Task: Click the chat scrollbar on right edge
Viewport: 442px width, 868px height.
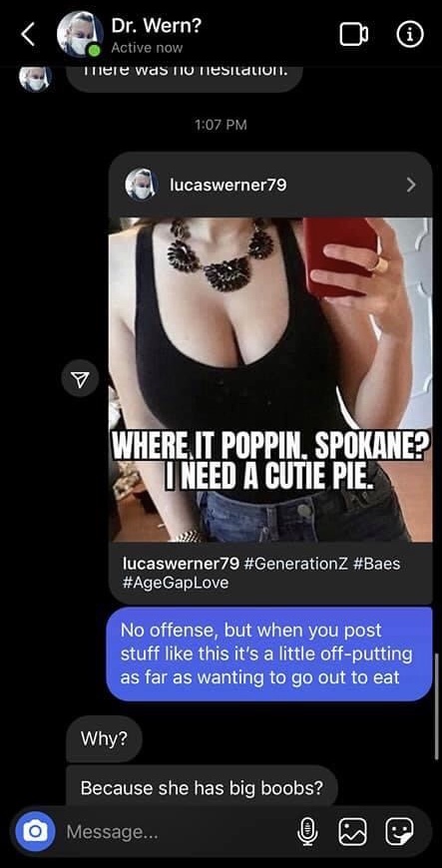Action: pyautogui.click(x=436, y=707)
